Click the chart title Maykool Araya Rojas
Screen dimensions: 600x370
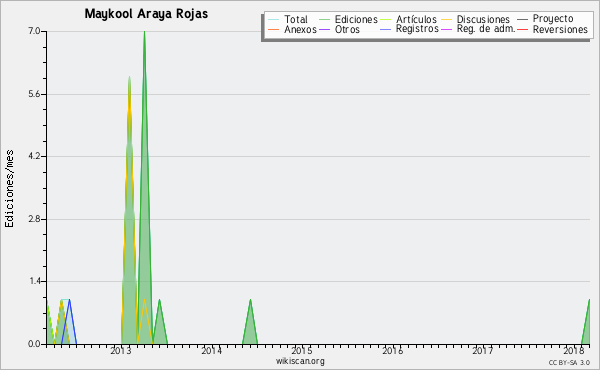pos(146,14)
